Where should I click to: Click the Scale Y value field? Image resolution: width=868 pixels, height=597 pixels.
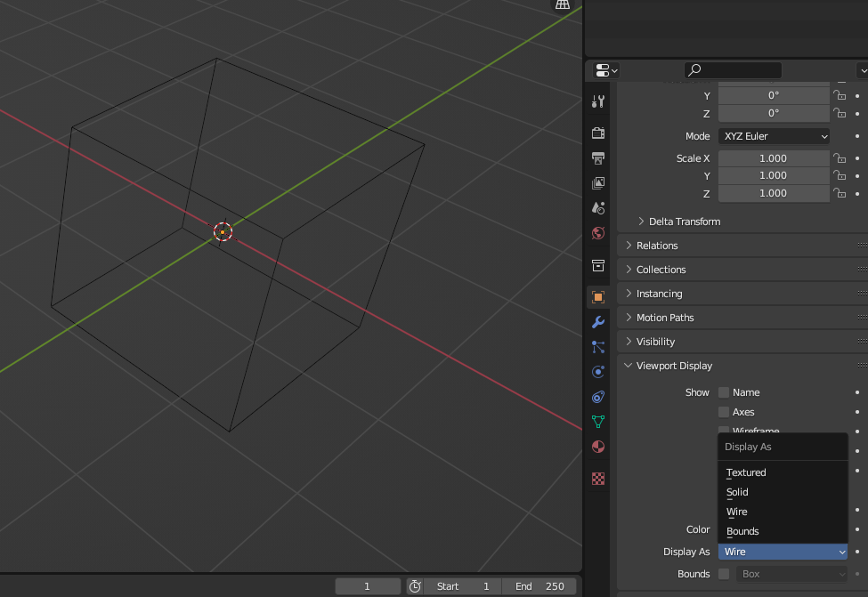[774, 176]
